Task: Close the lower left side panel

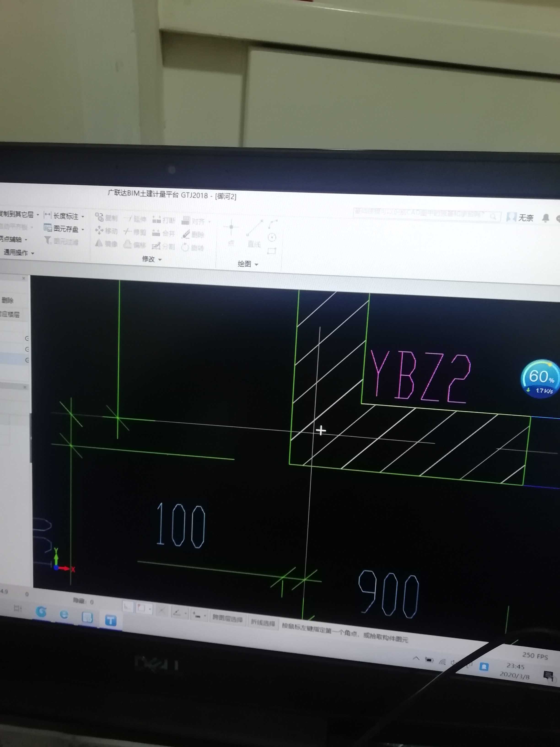Action: coord(25,387)
